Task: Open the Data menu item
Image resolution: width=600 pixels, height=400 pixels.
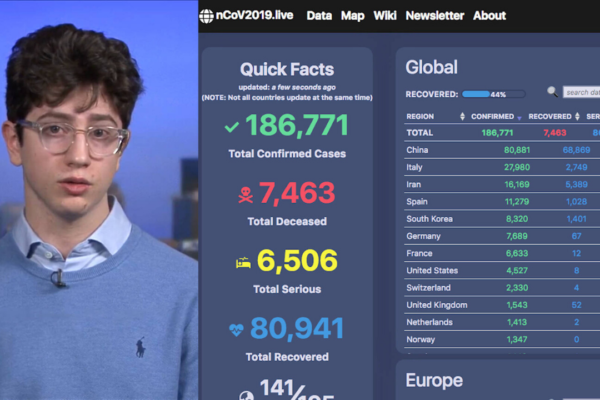Action: pyautogui.click(x=319, y=16)
